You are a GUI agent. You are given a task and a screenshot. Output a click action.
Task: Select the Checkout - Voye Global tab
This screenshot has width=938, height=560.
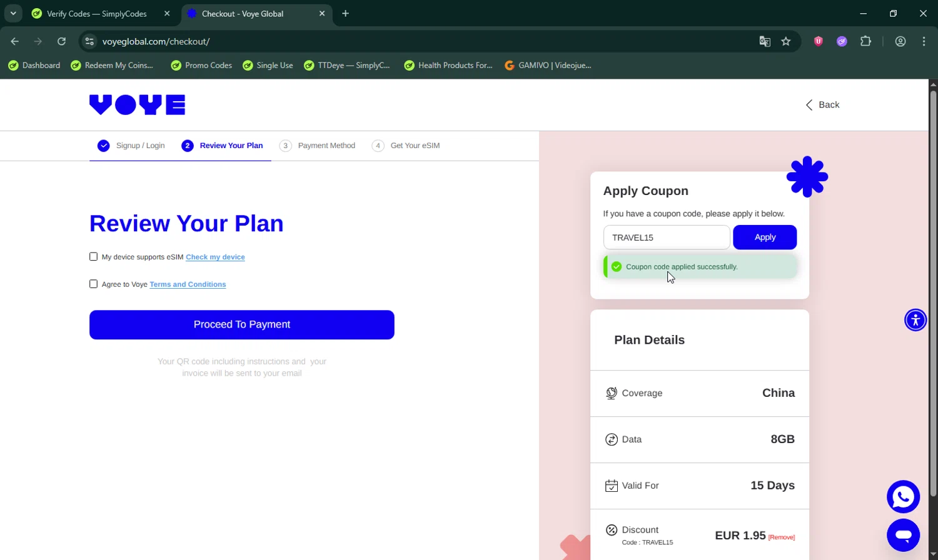242,14
